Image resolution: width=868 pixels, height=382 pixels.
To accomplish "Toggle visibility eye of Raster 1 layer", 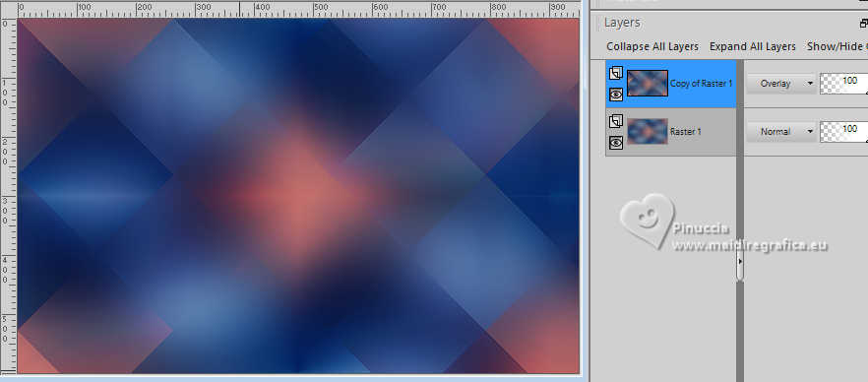I will click(x=616, y=143).
